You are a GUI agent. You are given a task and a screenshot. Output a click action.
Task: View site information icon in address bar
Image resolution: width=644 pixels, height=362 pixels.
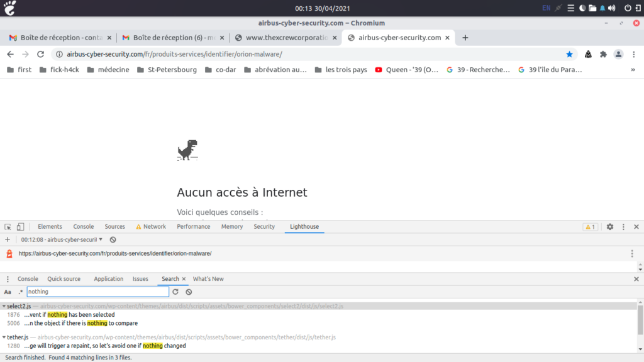click(59, 54)
